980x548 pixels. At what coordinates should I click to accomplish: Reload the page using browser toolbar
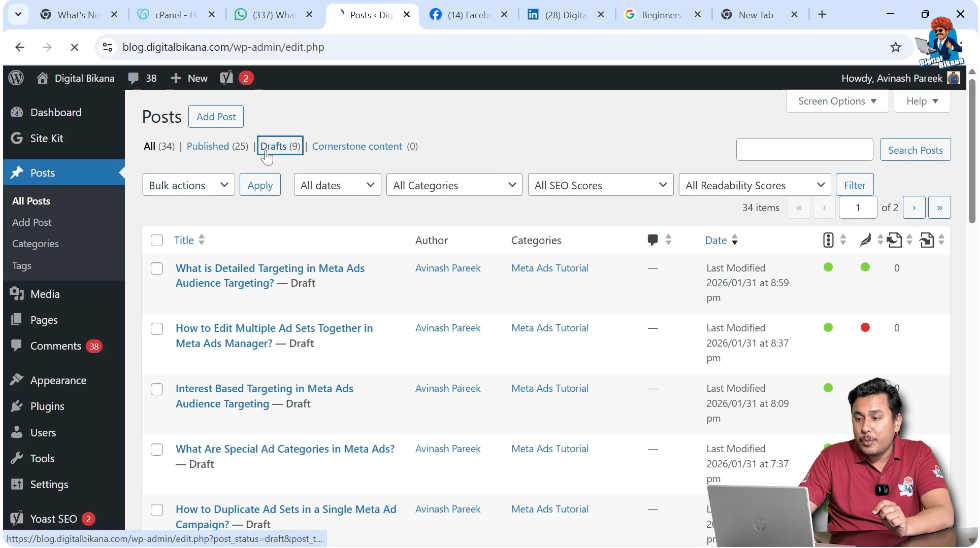tap(74, 47)
